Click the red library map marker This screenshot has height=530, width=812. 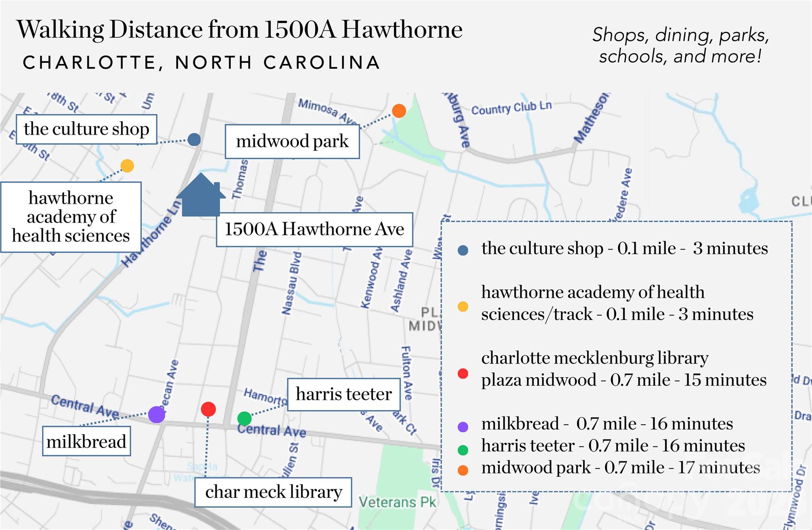click(208, 409)
